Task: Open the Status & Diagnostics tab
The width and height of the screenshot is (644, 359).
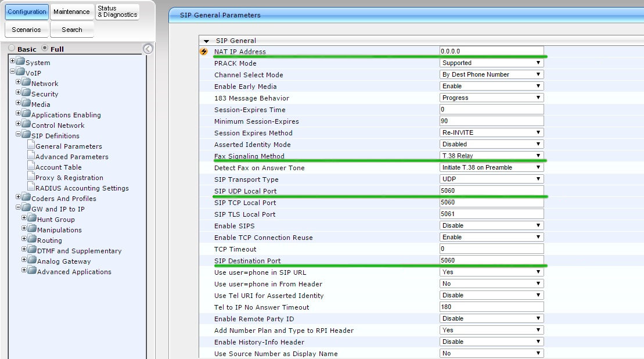Action: (117, 12)
